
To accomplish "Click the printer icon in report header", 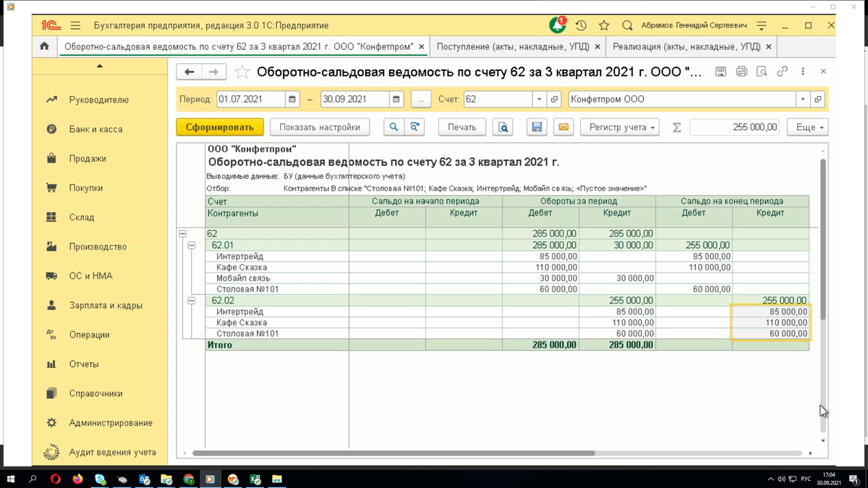I will [x=741, y=72].
